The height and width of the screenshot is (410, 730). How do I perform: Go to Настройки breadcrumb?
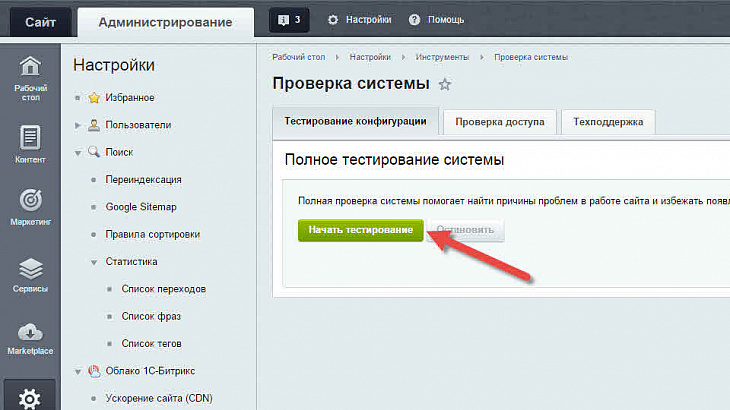tap(370, 57)
